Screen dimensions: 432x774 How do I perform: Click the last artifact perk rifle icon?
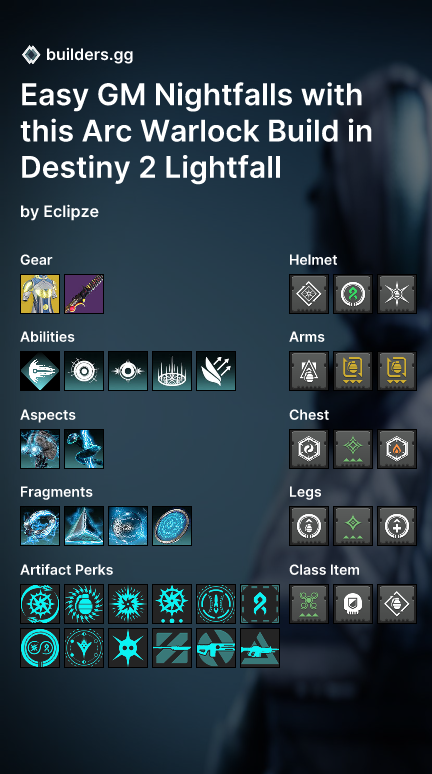tap(260, 648)
